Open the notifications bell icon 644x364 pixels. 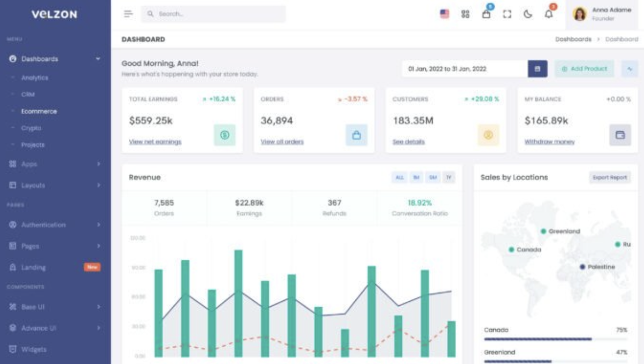[548, 14]
